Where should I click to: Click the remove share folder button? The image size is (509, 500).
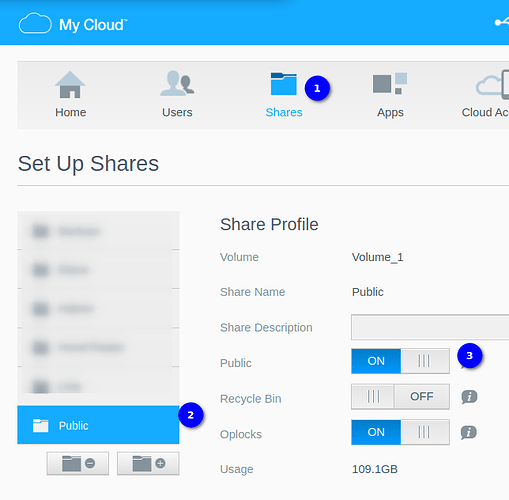point(78,463)
